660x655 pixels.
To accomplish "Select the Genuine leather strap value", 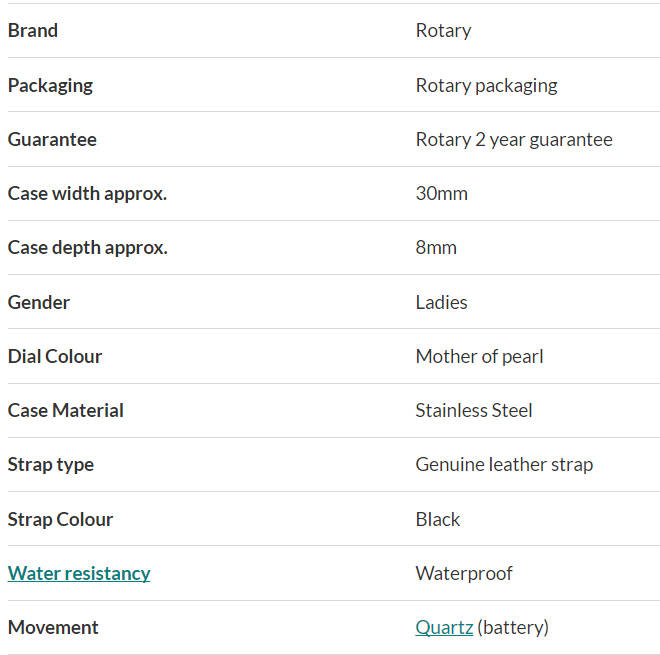I will coord(504,464).
